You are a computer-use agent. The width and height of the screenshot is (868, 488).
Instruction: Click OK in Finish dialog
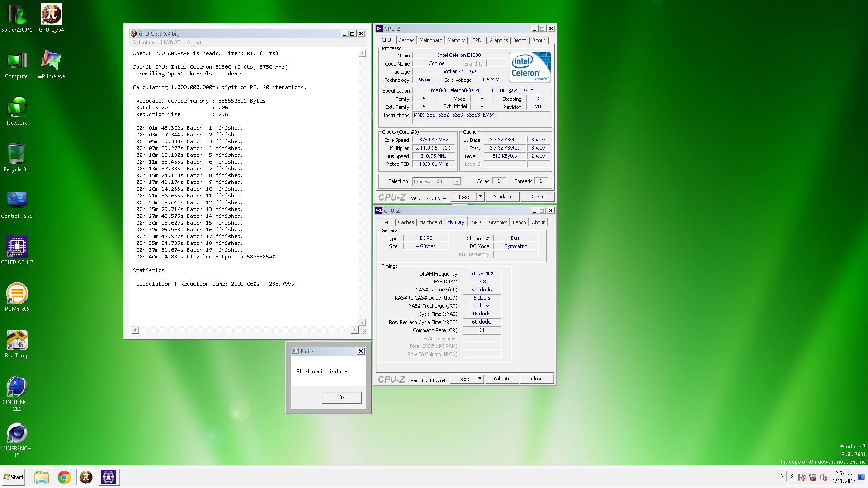click(341, 398)
